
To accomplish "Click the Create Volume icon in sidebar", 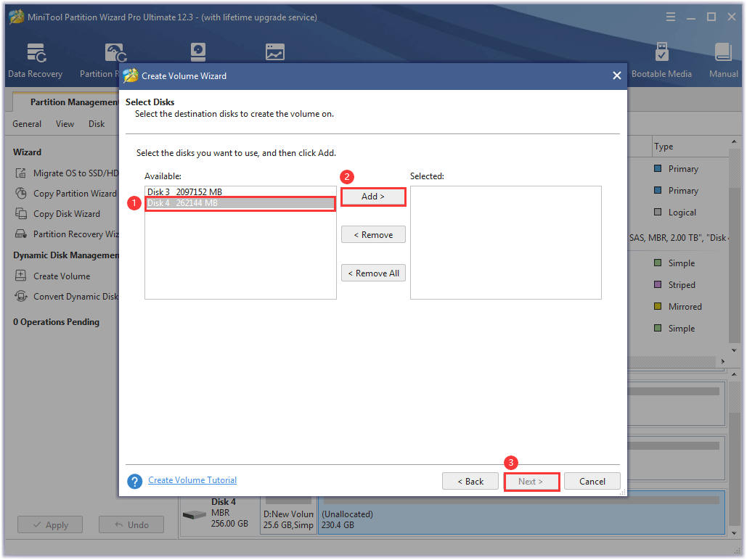I will 20,276.
